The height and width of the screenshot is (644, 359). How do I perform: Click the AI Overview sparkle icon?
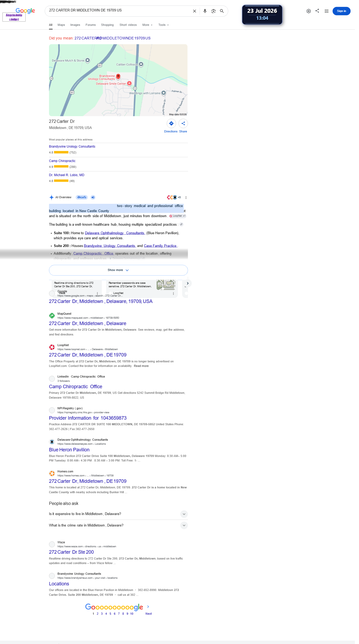pos(51,197)
